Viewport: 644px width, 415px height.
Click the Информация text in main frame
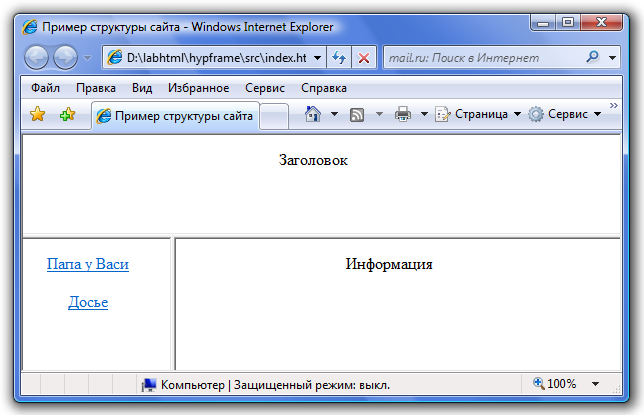point(389,264)
